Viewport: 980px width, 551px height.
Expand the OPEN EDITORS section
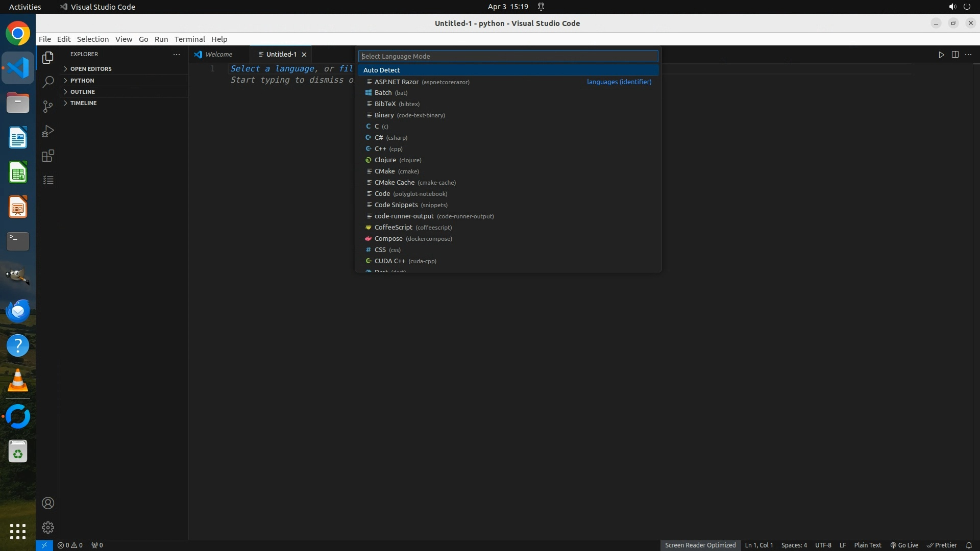pyautogui.click(x=91, y=69)
